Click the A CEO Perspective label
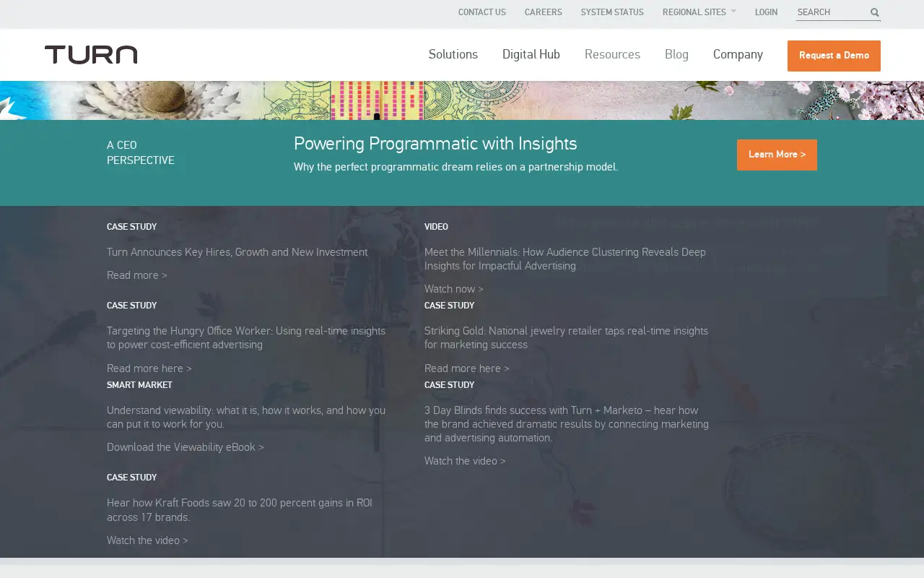The height and width of the screenshot is (578, 924). coord(140,152)
